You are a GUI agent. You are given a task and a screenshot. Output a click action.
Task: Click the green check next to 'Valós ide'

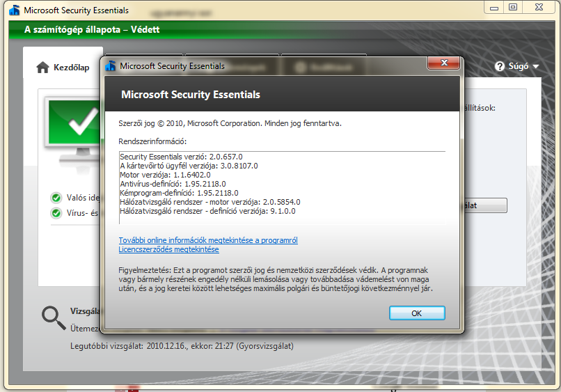(x=56, y=198)
